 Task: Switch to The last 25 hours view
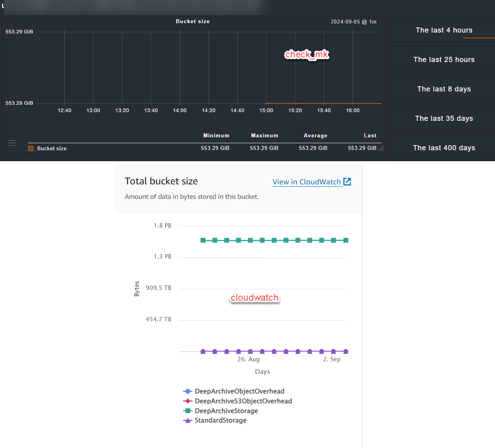pos(444,60)
